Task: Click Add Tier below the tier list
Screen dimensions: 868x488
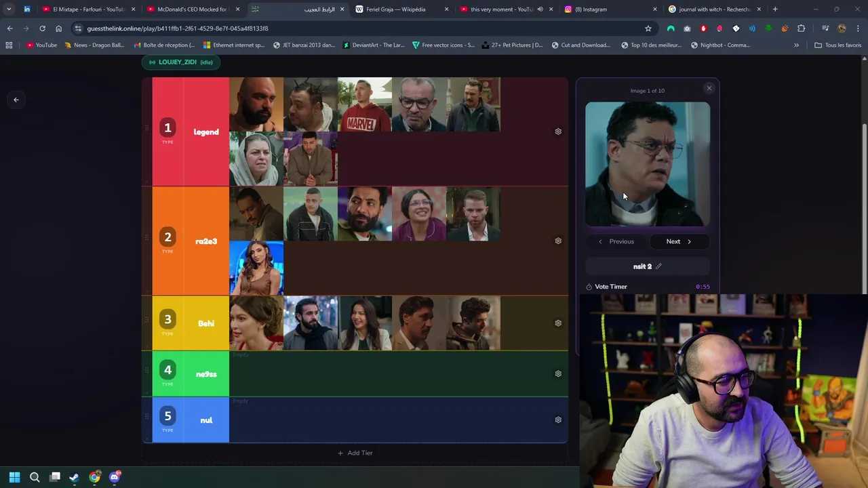Action: 355,453
